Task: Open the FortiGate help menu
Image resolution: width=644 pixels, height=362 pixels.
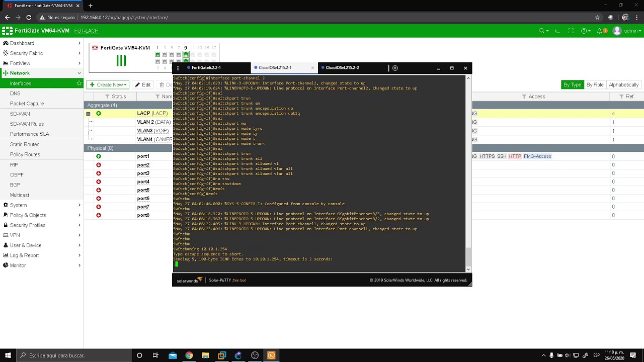Action: point(585,31)
